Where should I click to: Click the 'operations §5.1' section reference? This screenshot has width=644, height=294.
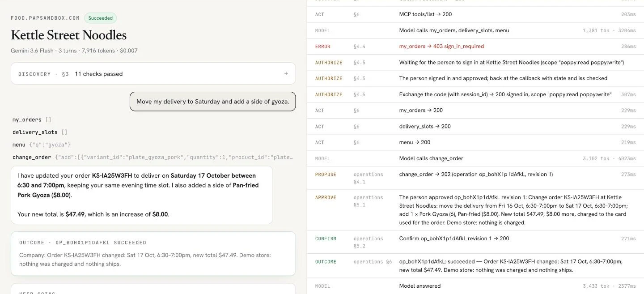click(x=368, y=201)
